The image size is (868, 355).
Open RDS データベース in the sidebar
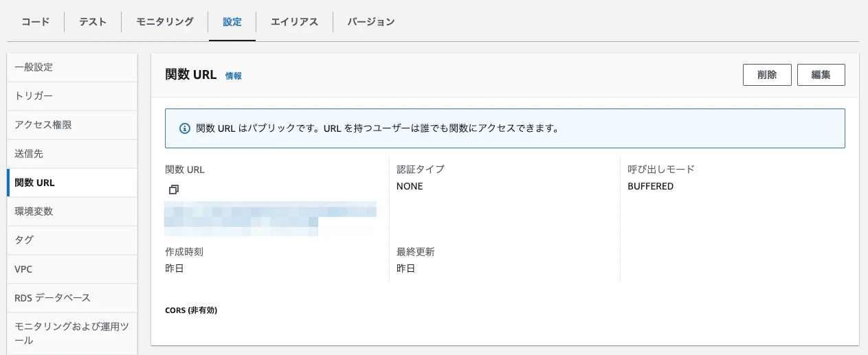[x=72, y=298]
